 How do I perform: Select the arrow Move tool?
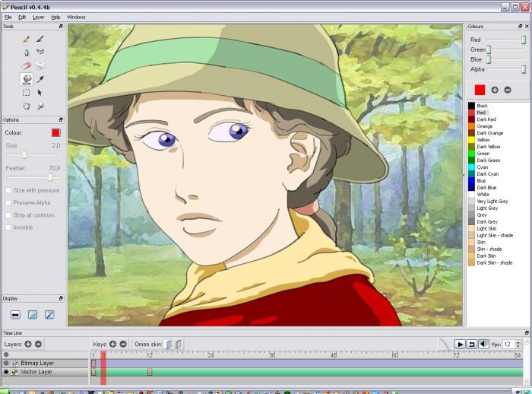[x=40, y=92]
